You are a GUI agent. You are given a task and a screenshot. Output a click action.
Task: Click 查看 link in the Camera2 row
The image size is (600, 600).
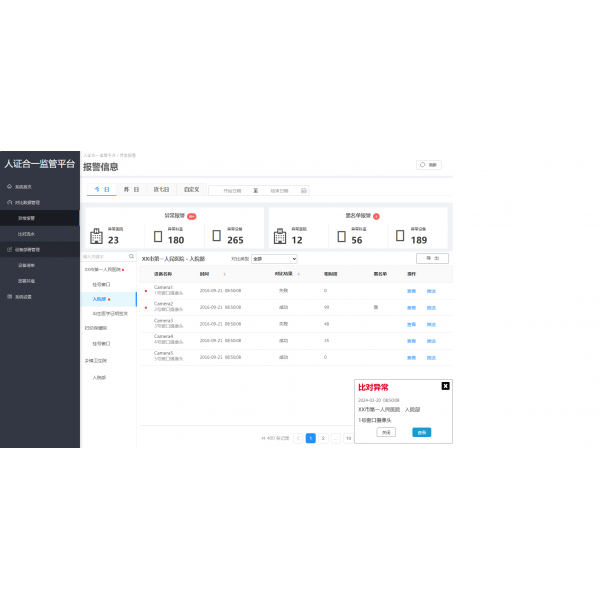pyautogui.click(x=411, y=308)
